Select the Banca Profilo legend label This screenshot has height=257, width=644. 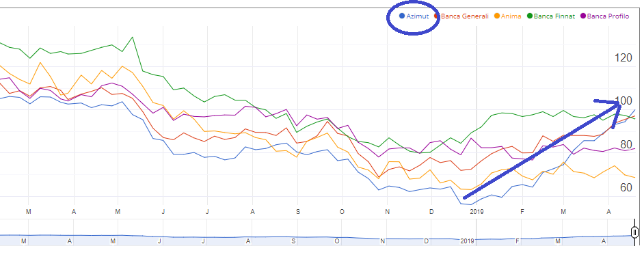(608, 16)
